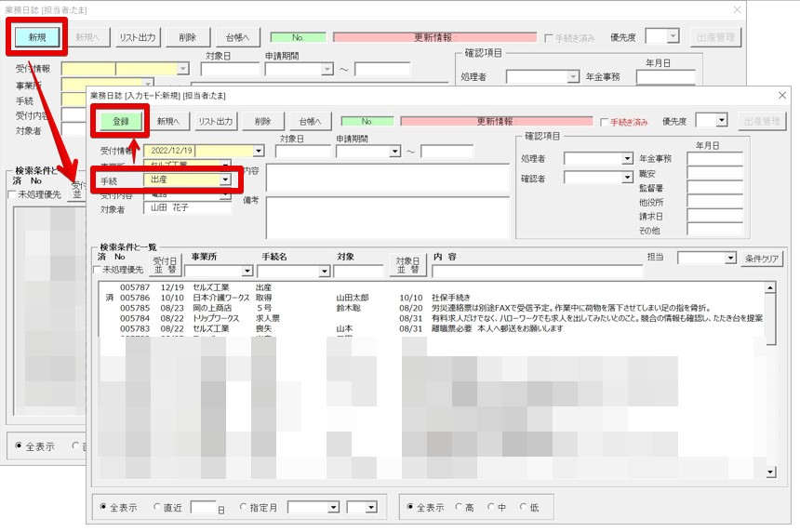This screenshot has width=800, height=532.
Task: Click 削除 button in the back window
Action: click(x=188, y=37)
